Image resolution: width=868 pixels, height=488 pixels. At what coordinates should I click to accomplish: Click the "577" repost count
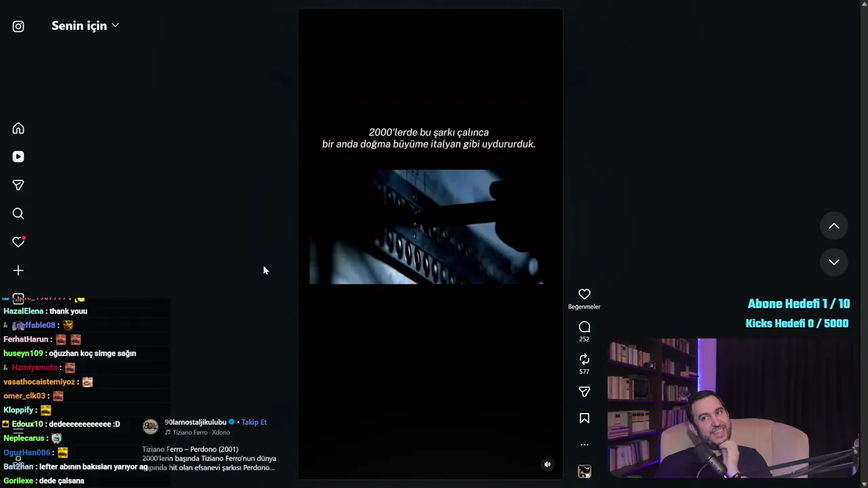click(x=585, y=371)
